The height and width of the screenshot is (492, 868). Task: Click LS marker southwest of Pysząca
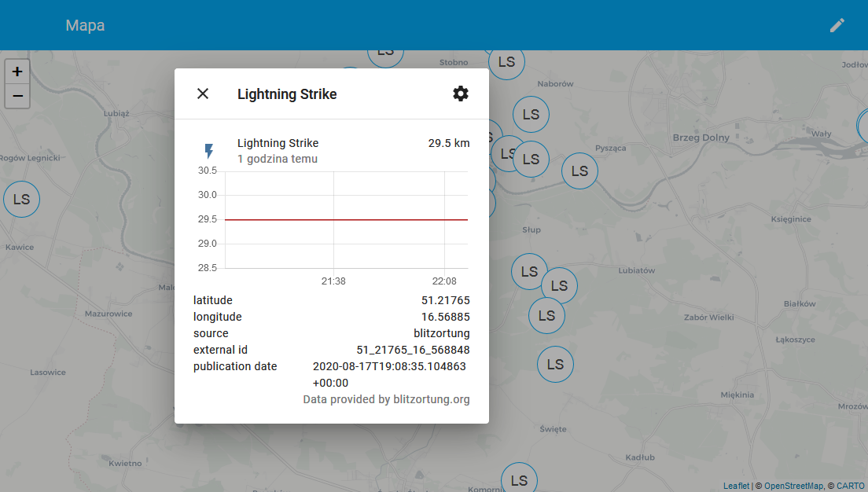[x=579, y=171]
